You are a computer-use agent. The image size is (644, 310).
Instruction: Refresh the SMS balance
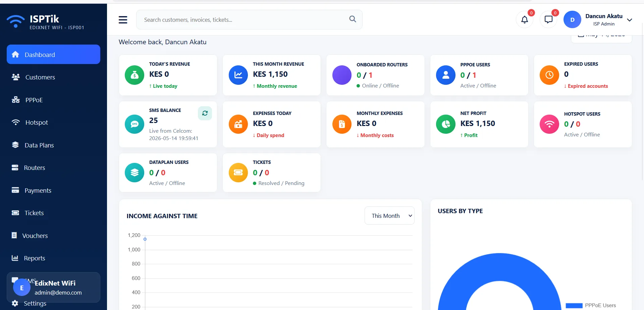pos(205,113)
